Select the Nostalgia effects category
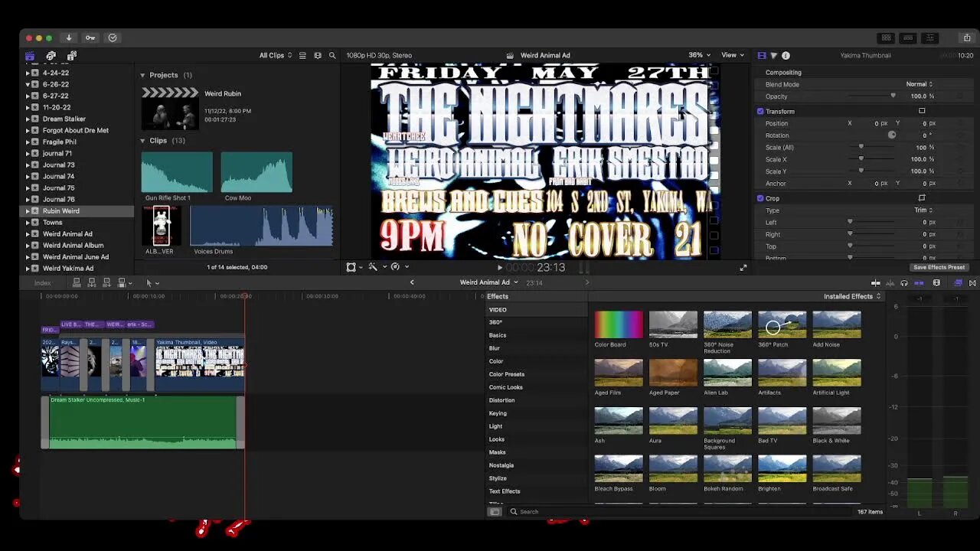 (x=501, y=465)
